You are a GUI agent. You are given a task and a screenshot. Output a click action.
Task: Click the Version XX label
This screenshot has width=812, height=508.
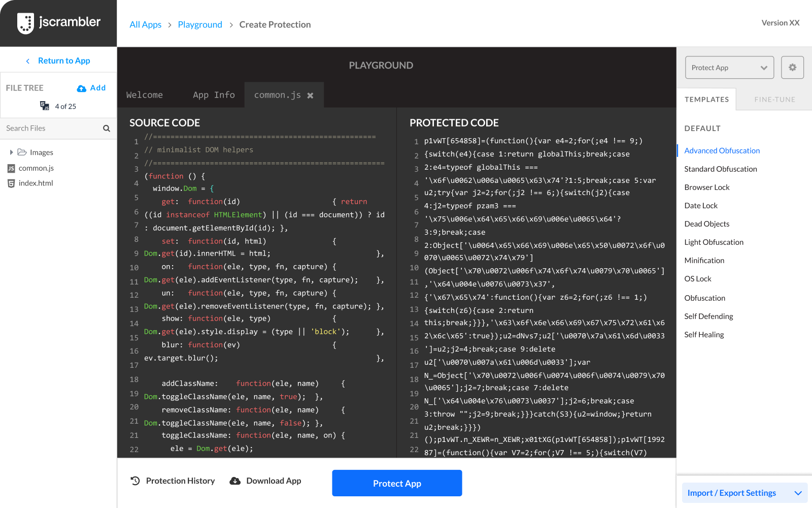(x=780, y=23)
